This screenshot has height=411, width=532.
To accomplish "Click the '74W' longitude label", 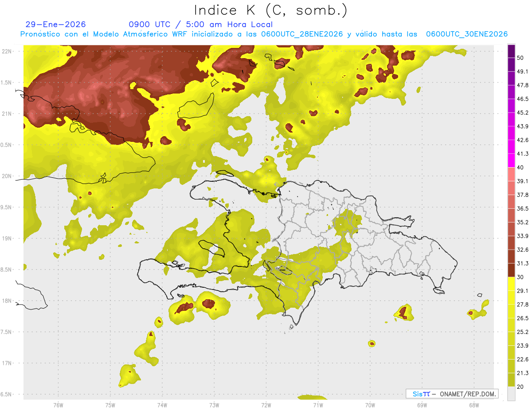I will [x=162, y=405].
